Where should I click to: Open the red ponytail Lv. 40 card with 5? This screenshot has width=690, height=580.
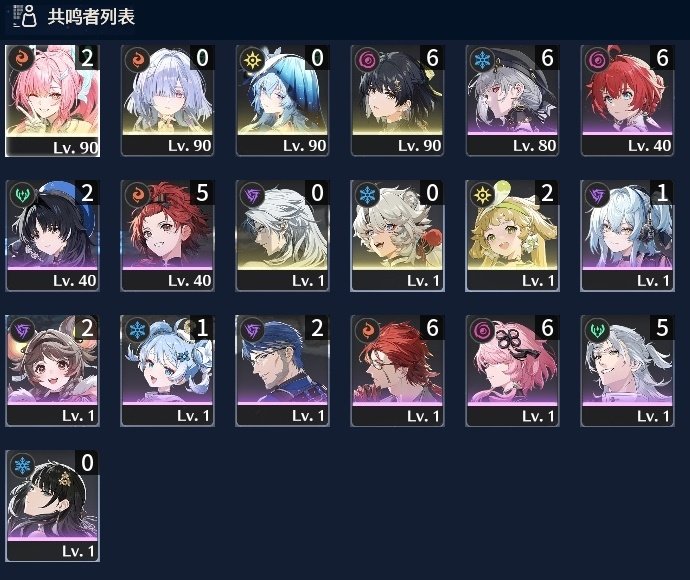(168, 236)
